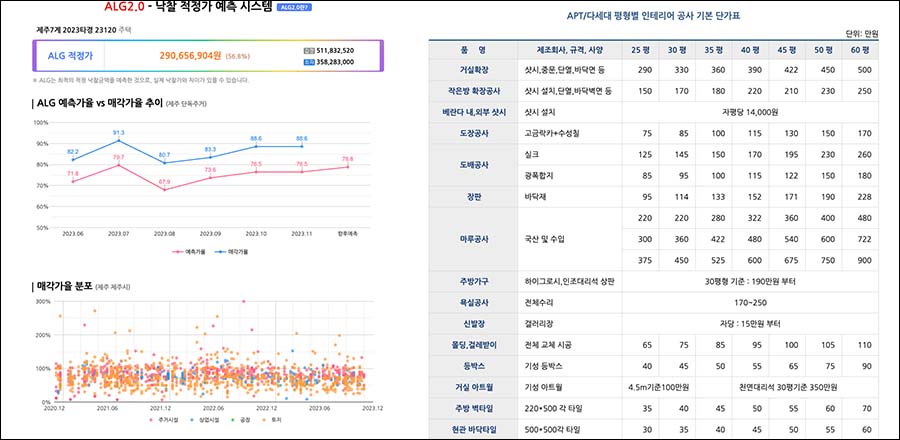Select the 마루공사 row header
900x440 pixels.
(x=473, y=240)
